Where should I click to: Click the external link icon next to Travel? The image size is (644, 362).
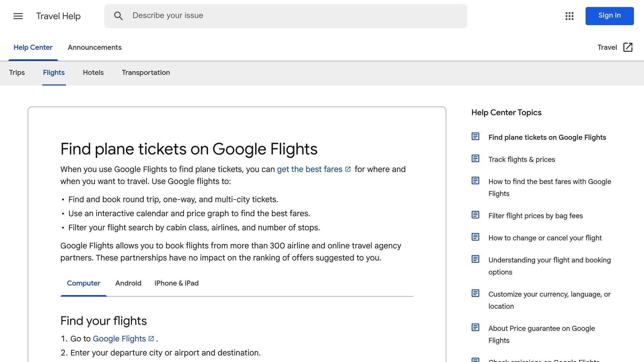[x=628, y=47]
